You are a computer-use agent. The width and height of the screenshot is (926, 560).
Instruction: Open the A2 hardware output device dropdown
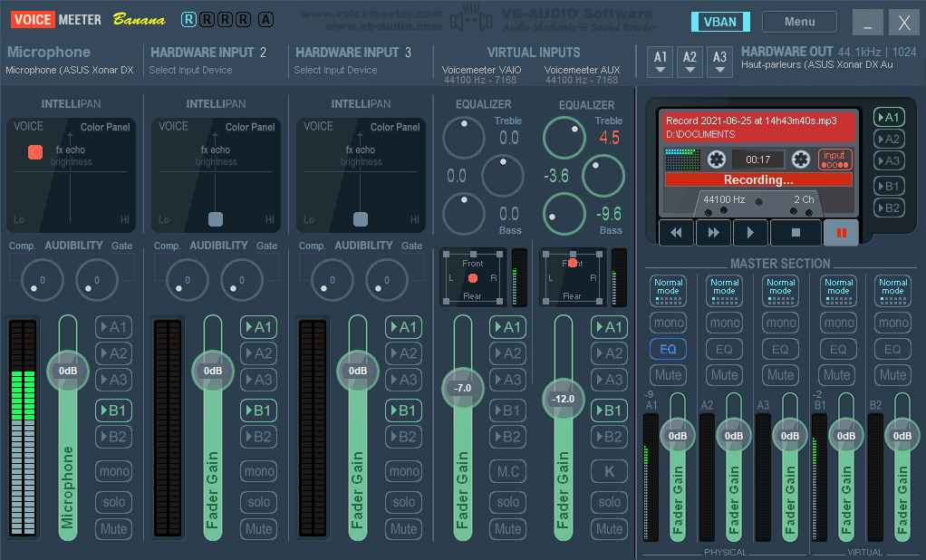(690, 62)
